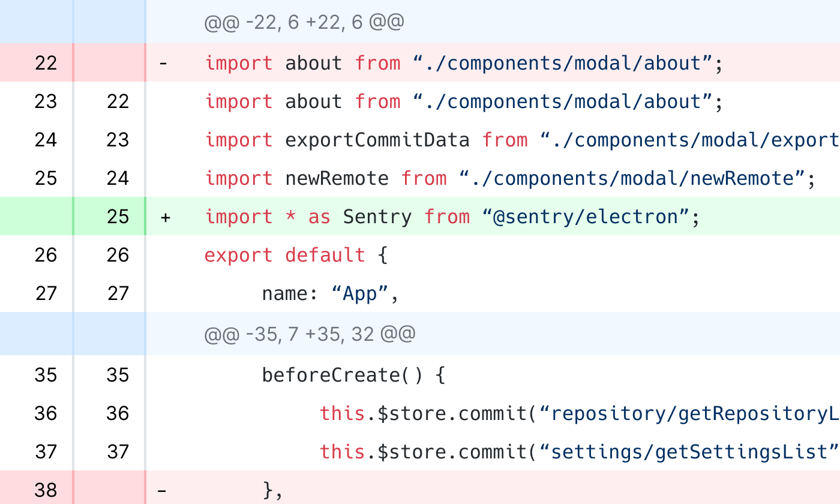Select old line number 24 in the gutter
The height and width of the screenshot is (504, 840).
coord(46,140)
